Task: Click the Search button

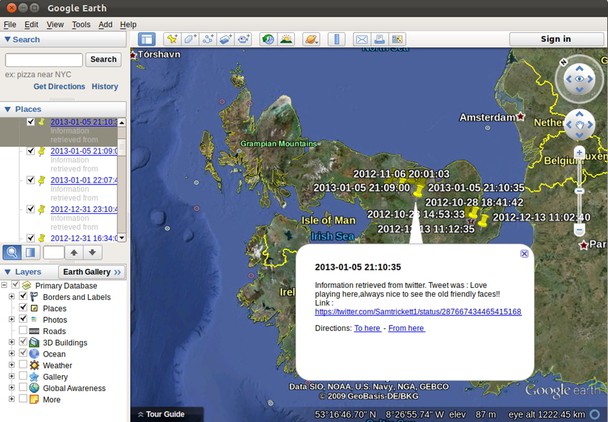Action: [x=104, y=59]
